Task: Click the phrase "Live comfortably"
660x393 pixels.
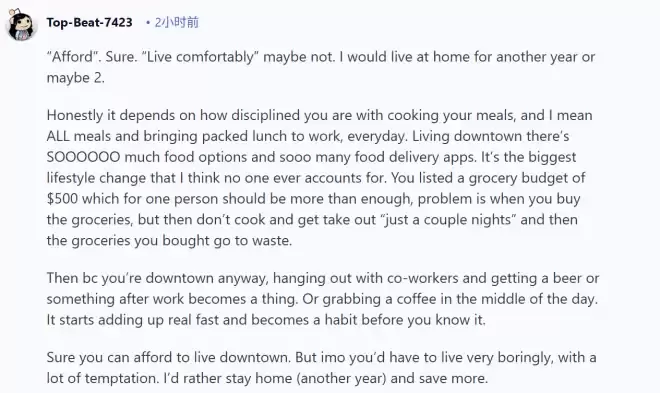Action: pos(200,57)
